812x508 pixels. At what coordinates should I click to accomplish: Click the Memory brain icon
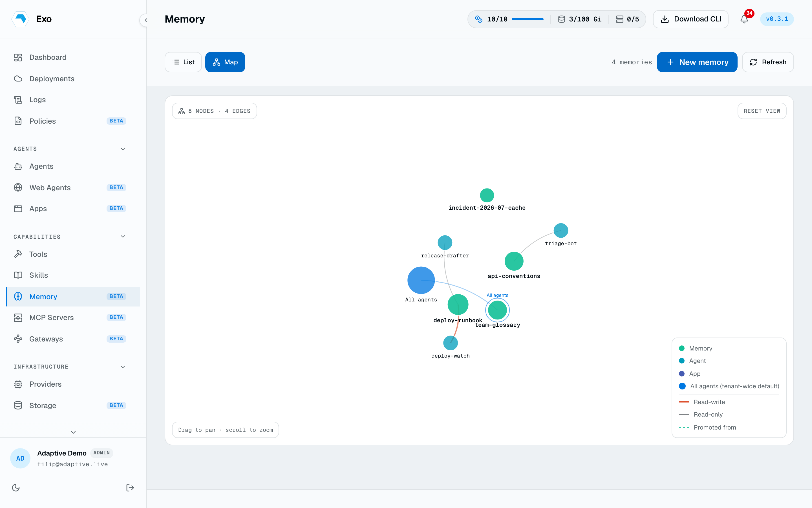click(x=18, y=296)
